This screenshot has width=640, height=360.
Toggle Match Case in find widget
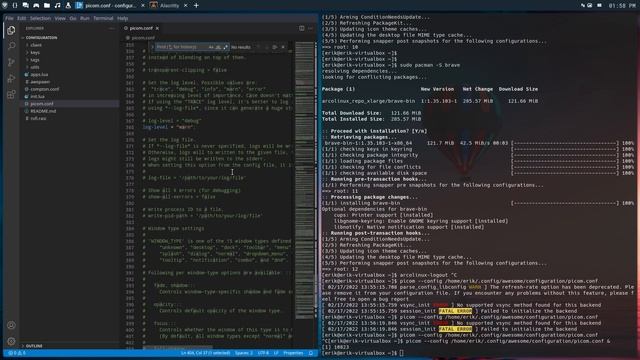click(211, 47)
